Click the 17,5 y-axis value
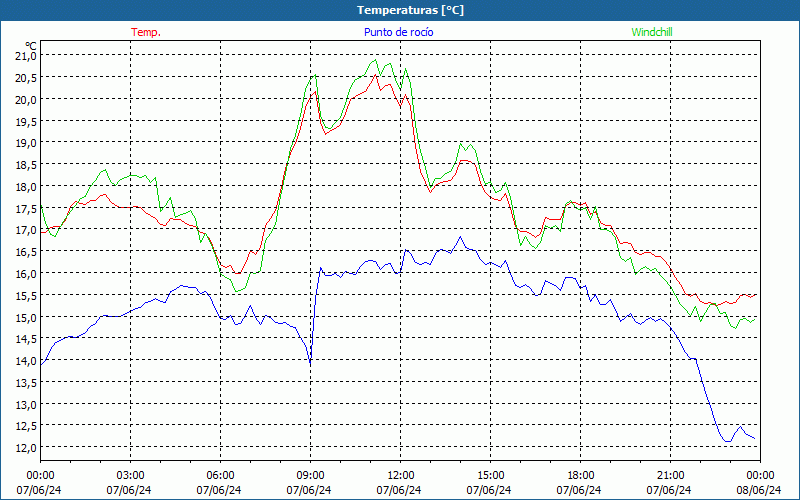The image size is (800, 500). tap(27, 208)
